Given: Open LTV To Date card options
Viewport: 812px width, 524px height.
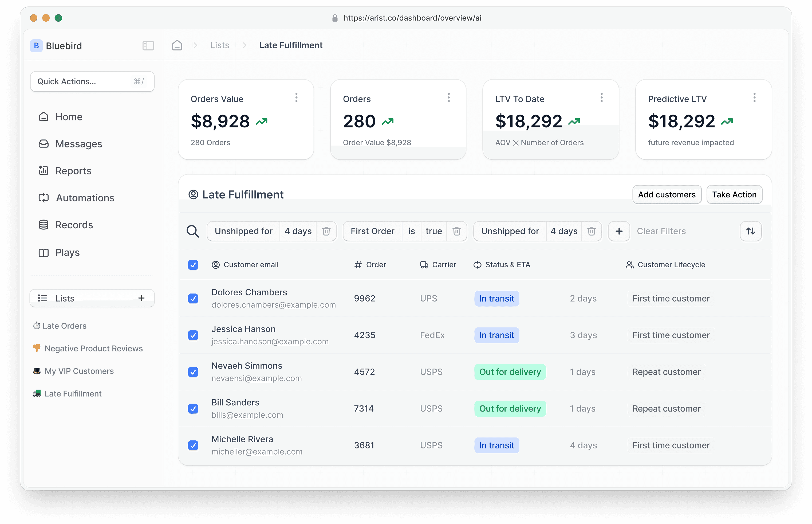Looking at the screenshot, I should 601,98.
